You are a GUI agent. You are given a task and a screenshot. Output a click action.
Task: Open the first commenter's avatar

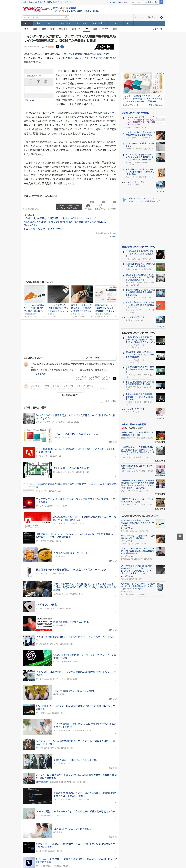click(26, 365)
